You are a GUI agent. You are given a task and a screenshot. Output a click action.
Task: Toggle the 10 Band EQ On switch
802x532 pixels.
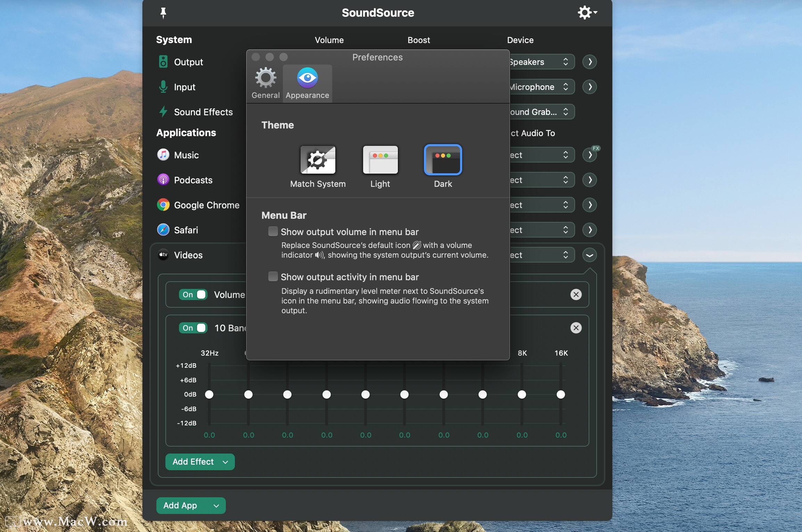click(193, 328)
